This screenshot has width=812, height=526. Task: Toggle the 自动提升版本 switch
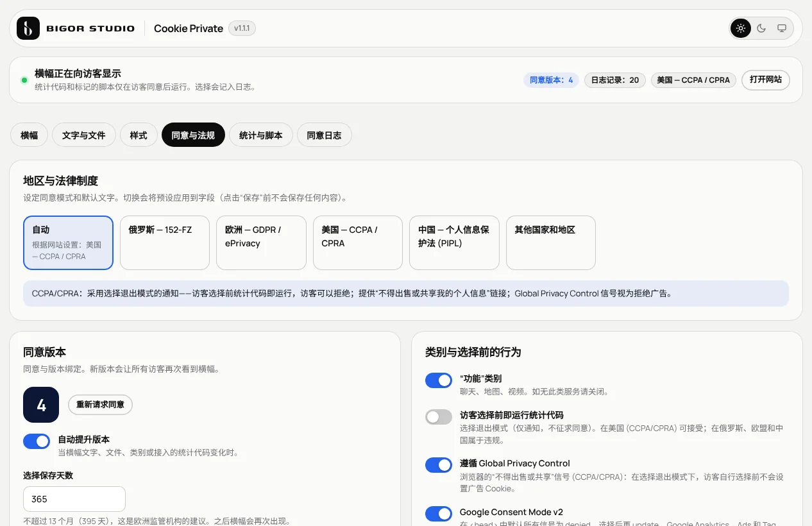pyautogui.click(x=37, y=441)
